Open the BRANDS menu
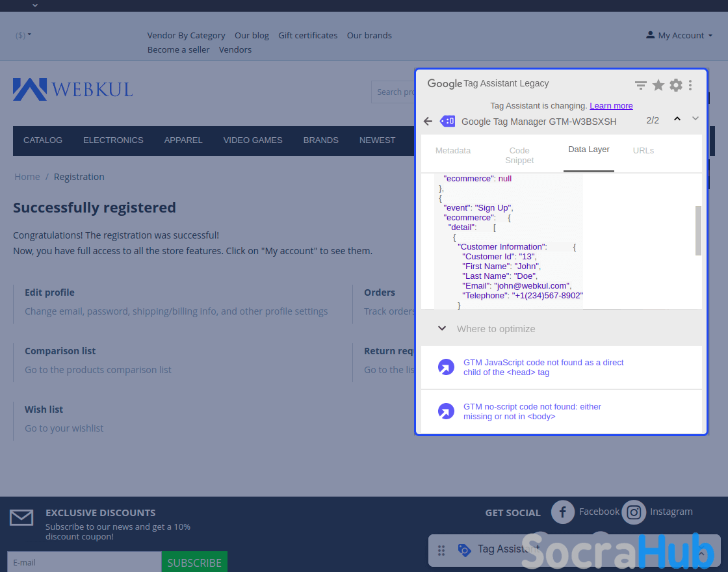This screenshot has width=728, height=572. [321, 140]
